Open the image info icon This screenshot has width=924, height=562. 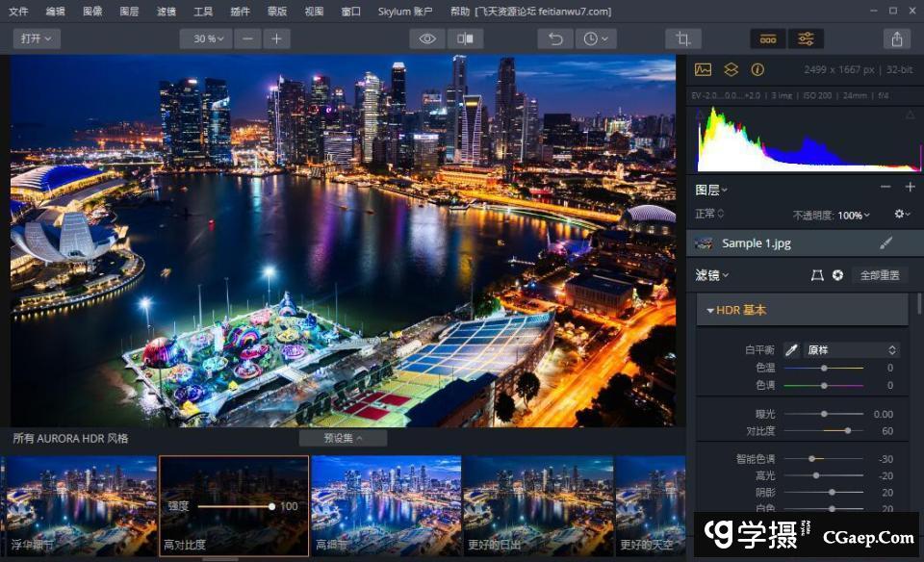click(757, 69)
